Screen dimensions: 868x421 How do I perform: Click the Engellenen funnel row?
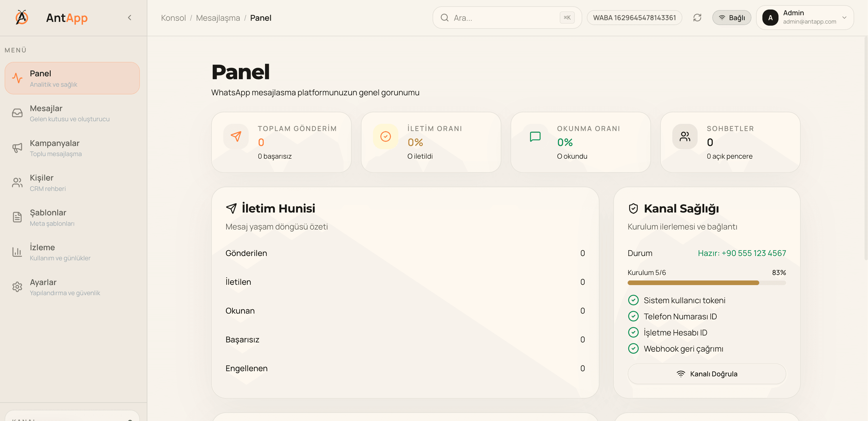click(x=405, y=368)
